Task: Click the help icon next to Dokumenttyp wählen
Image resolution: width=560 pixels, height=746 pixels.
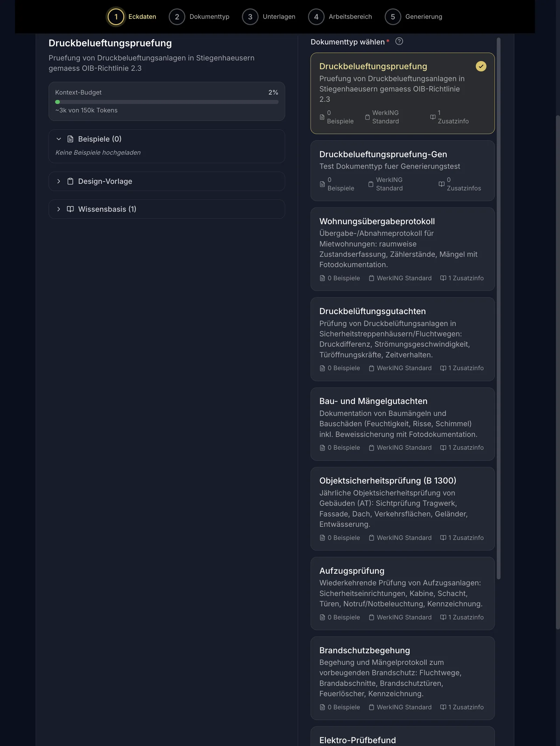Action: (399, 41)
